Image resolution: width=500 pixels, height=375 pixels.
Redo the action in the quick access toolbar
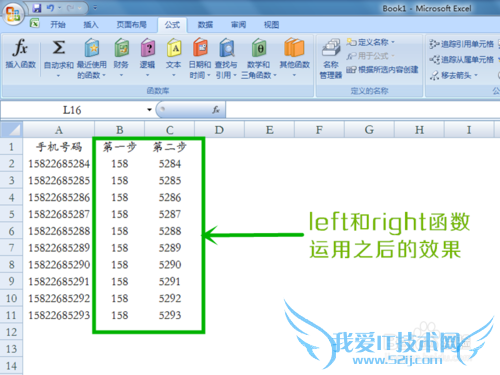point(70,8)
